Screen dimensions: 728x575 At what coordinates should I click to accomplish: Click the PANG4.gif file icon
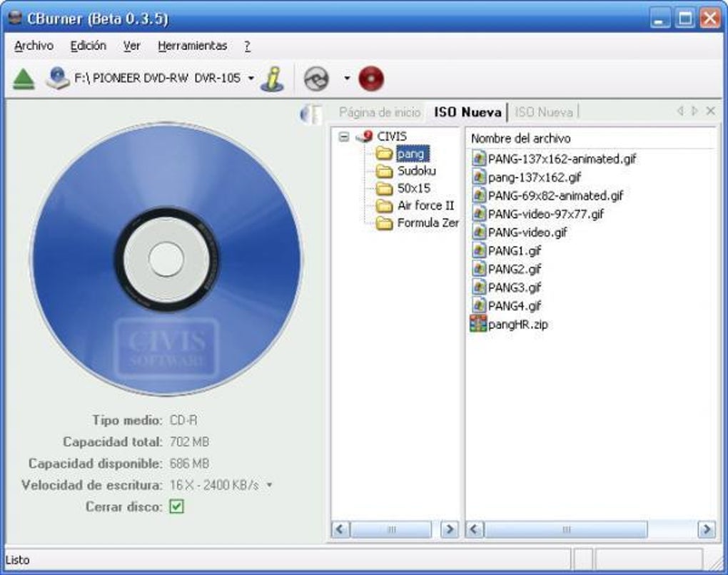479,305
